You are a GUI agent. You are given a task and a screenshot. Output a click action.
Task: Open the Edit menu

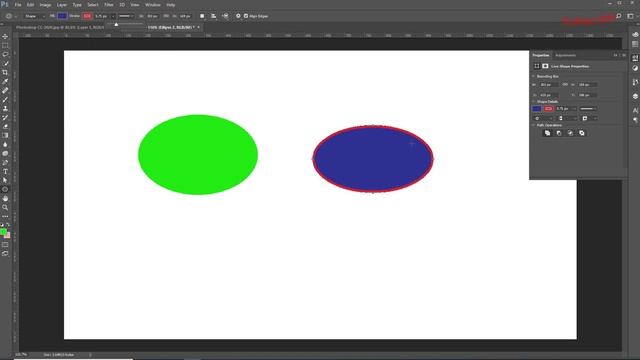[30, 5]
